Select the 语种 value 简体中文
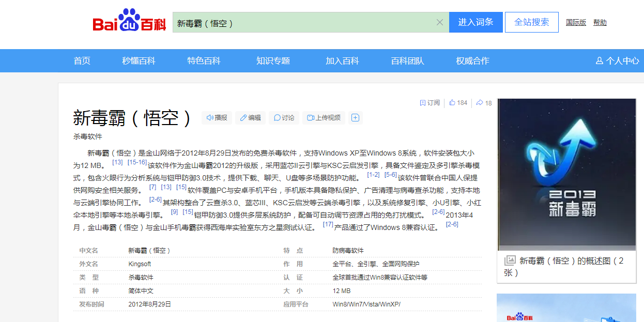Image resolution: width=644 pixels, height=322 pixels. point(141,291)
